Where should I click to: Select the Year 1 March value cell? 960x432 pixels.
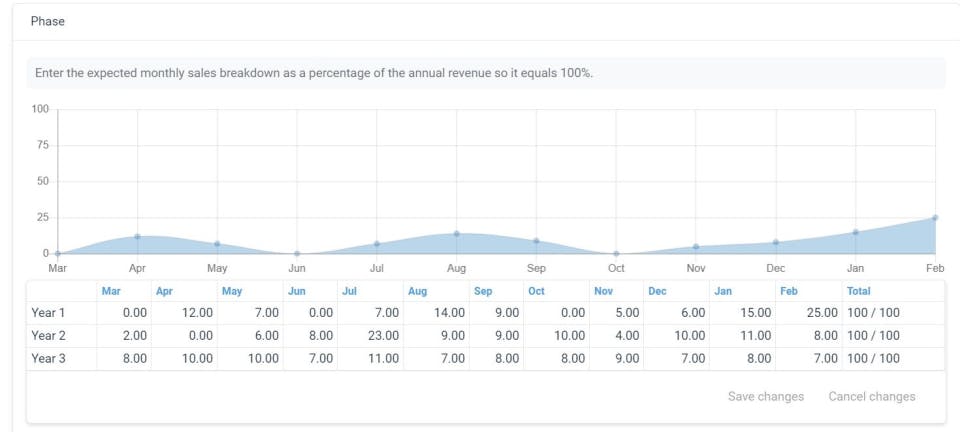tap(124, 313)
